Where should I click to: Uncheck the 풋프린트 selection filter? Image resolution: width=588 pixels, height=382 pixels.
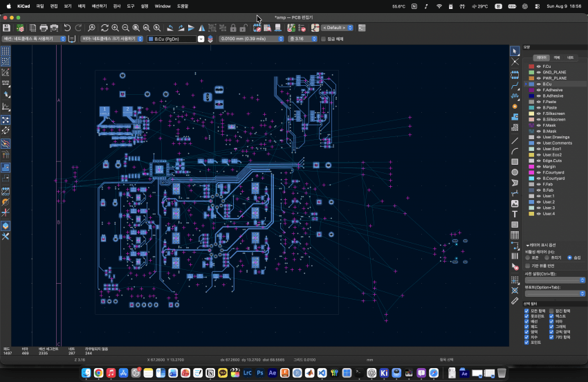[x=526, y=316]
